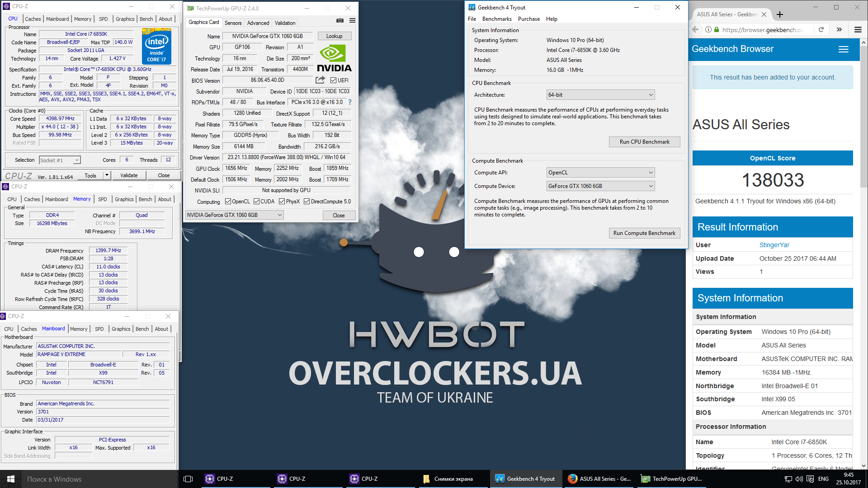Image resolution: width=868 pixels, height=488 pixels.
Task: Toggle the CUDA computing checkbox
Action: click(256, 202)
